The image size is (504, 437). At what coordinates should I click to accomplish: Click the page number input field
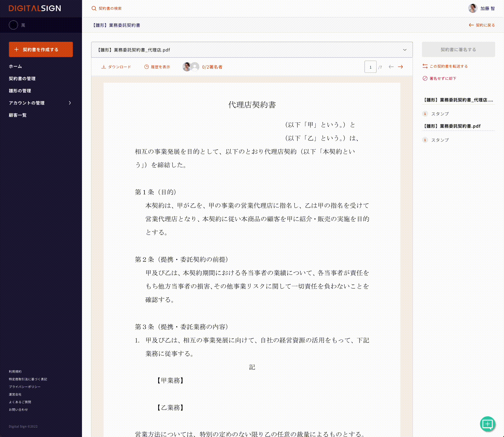point(370,67)
